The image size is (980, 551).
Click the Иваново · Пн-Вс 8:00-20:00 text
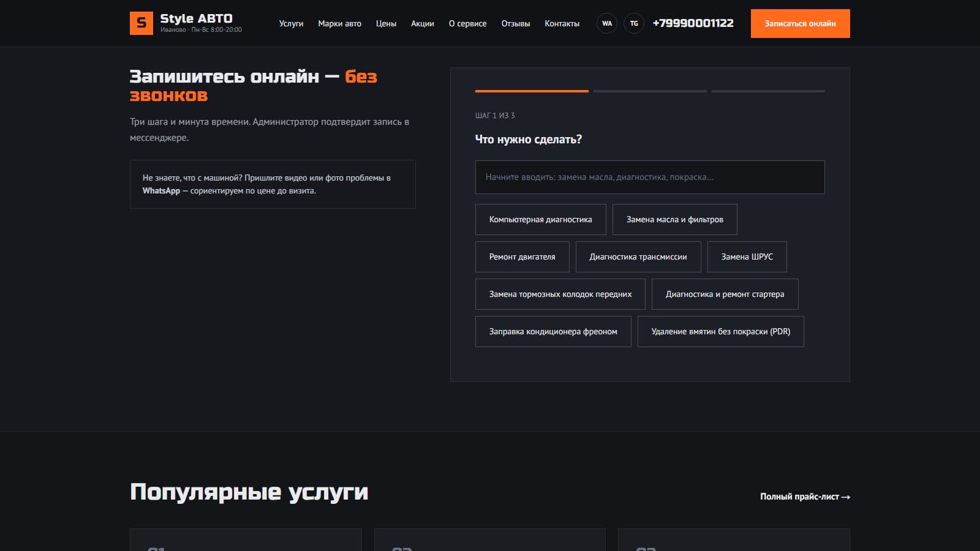click(x=201, y=29)
